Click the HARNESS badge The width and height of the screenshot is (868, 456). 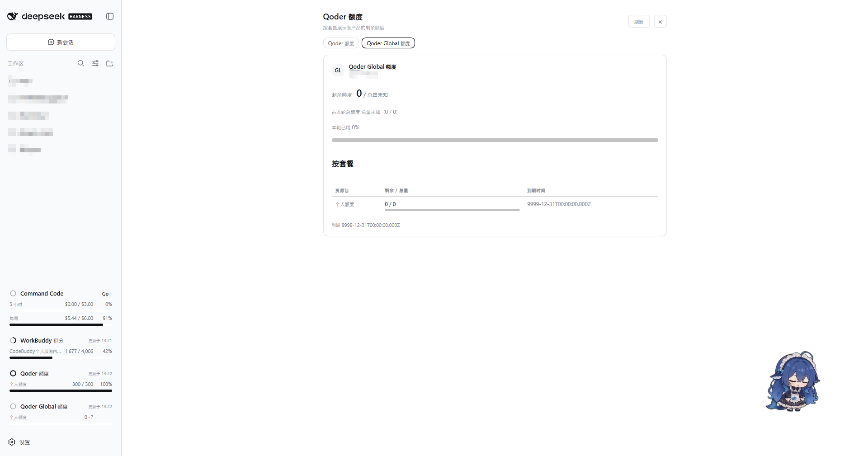80,17
